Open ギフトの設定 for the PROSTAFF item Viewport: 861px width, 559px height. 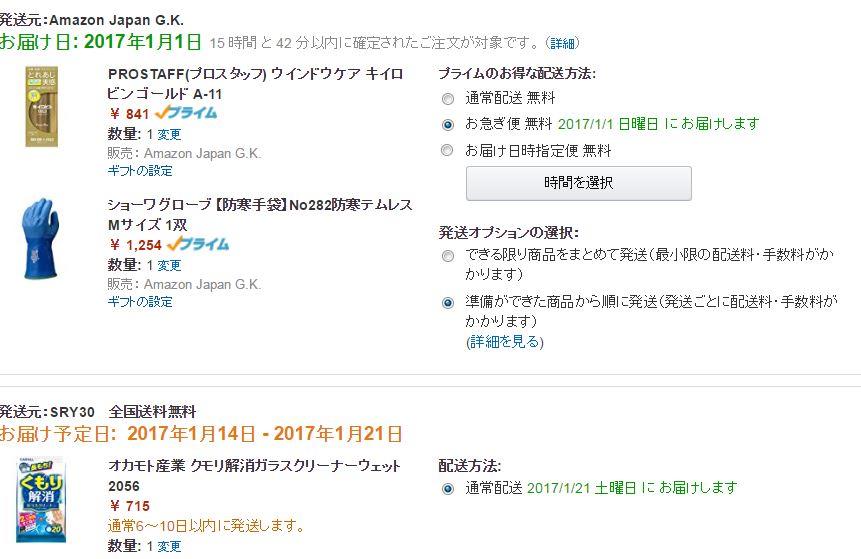click(x=140, y=171)
